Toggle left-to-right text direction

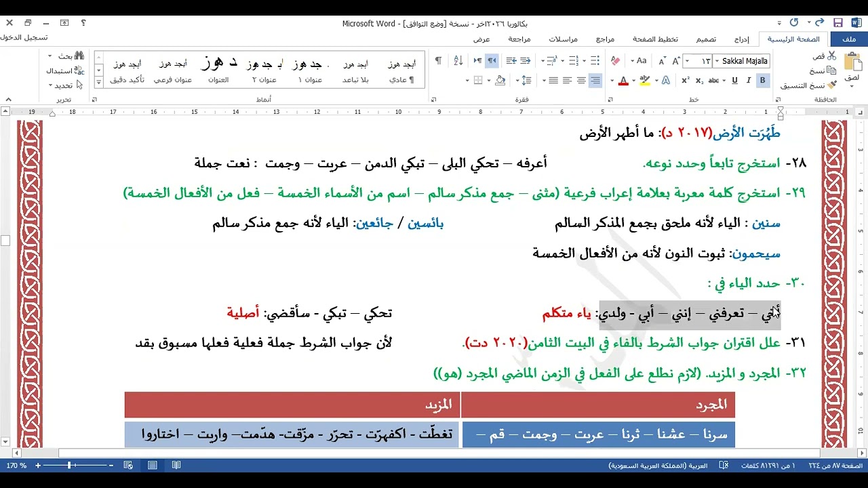click(477, 61)
